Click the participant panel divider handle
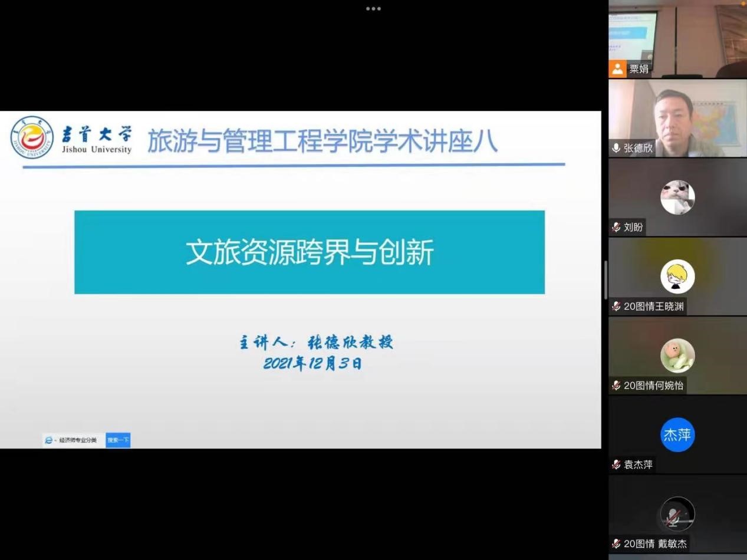Image resolution: width=747 pixels, height=560 pixels. pyautogui.click(x=605, y=280)
